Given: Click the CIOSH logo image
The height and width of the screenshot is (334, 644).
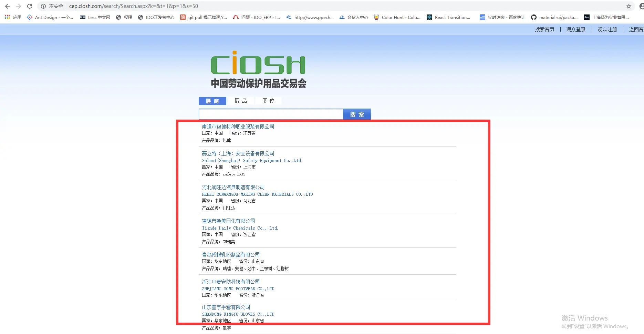Looking at the screenshot, I should point(258,69).
